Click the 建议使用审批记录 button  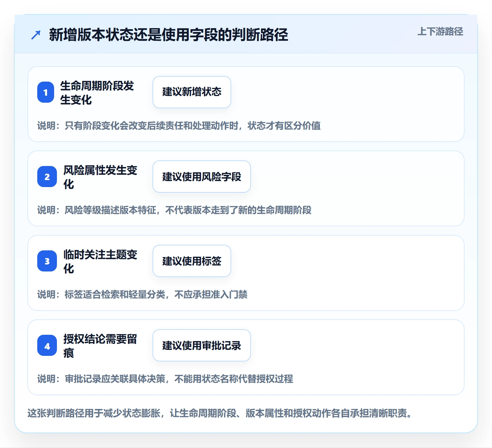click(x=202, y=345)
